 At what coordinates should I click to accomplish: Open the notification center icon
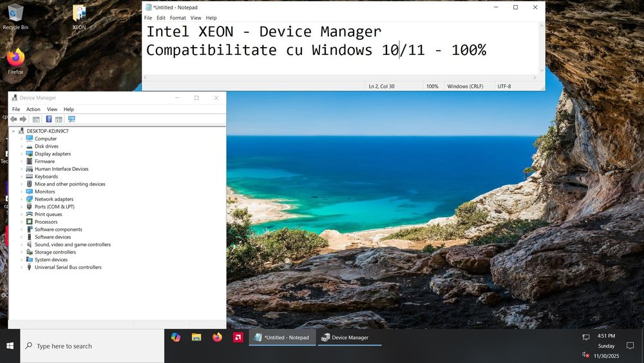[x=630, y=346]
